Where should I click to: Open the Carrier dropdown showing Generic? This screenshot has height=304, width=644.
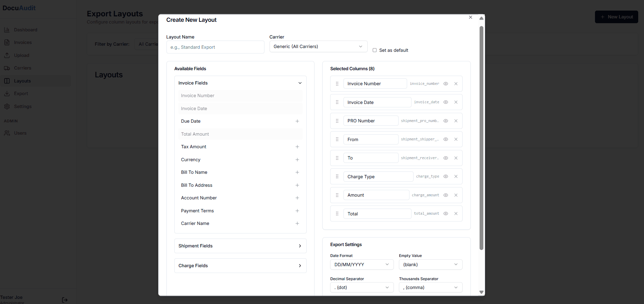pos(318,47)
